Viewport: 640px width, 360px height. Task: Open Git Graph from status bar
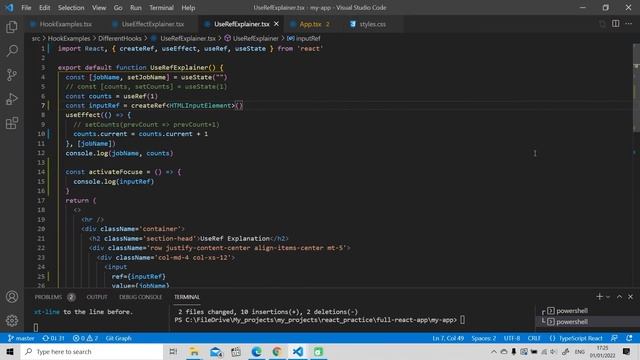tap(118, 338)
